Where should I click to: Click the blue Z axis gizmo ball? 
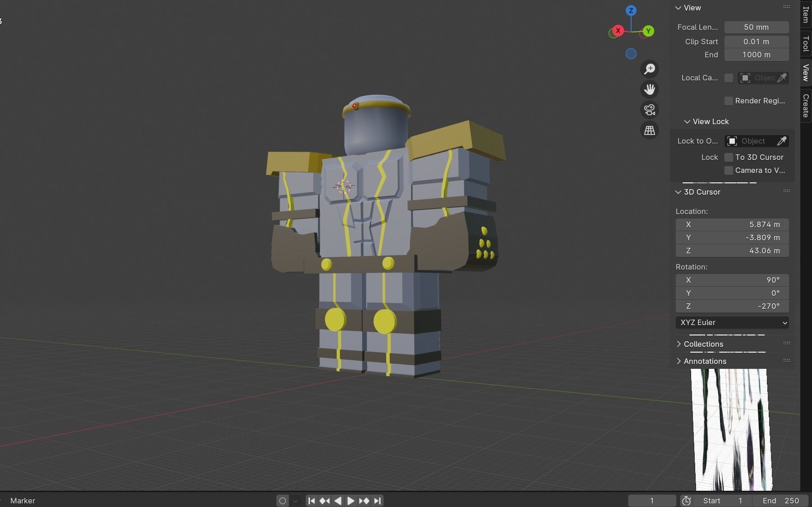pyautogui.click(x=631, y=10)
